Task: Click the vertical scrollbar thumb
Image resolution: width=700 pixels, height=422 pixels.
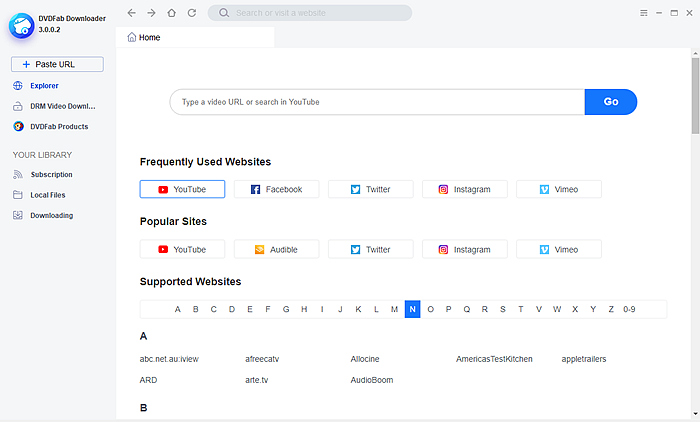Action: coord(696,96)
